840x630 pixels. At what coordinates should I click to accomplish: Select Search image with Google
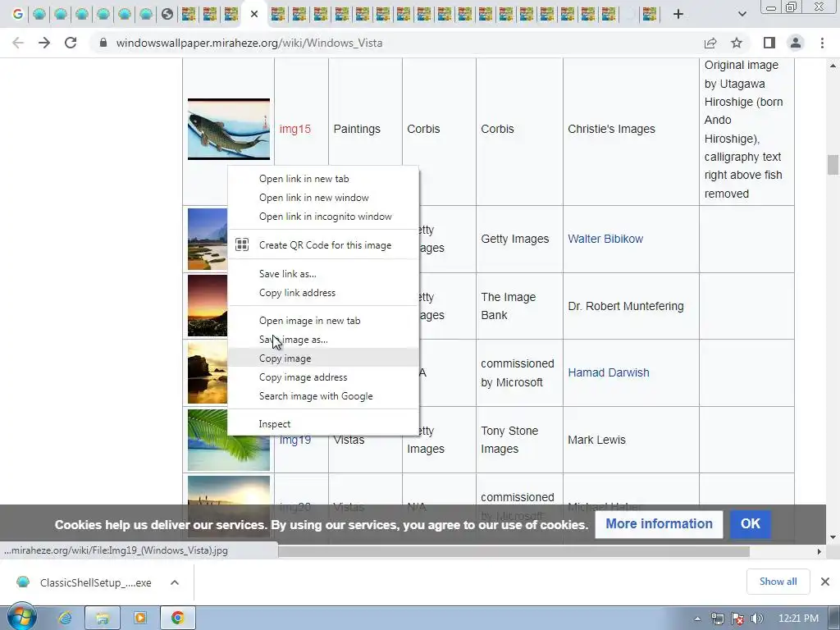coord(323,396)
